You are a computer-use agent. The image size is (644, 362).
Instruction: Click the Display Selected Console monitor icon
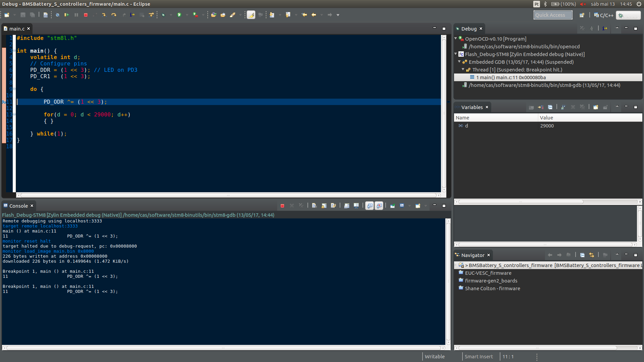point(402,206)
